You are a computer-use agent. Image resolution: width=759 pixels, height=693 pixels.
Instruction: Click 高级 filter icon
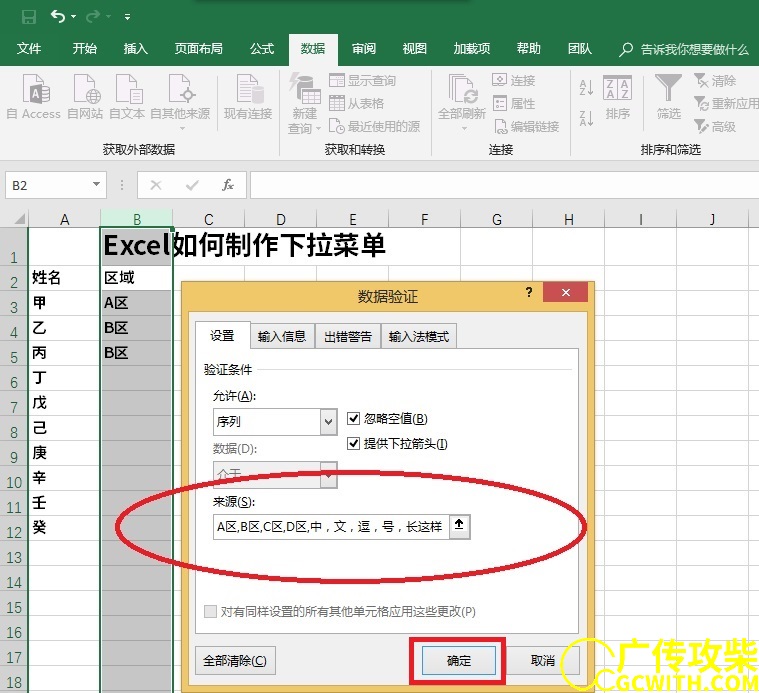tap(715, 127)
